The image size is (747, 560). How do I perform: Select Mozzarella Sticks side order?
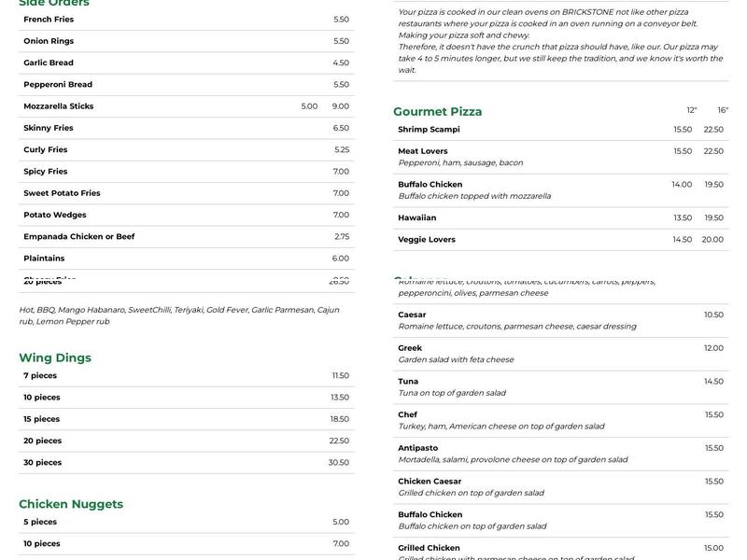point(59,106)
